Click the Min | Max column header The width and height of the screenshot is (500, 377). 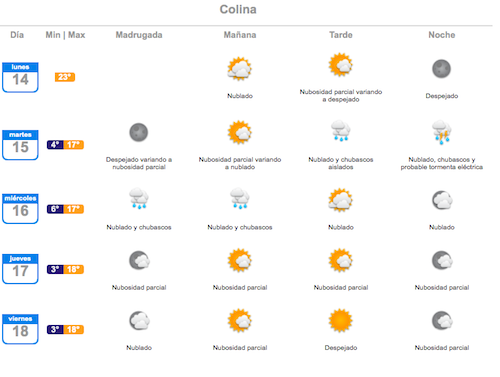(x=65, y=35)
